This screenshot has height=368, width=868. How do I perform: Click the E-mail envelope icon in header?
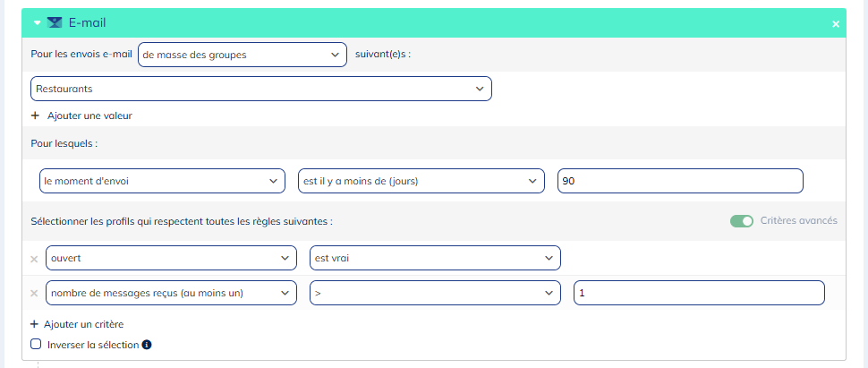tap(55, 23)
